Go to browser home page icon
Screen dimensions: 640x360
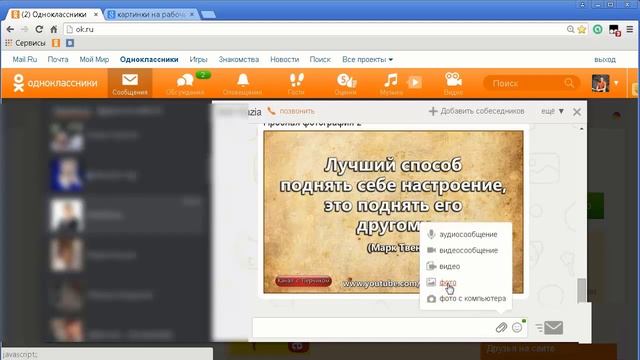pos(54,29)
